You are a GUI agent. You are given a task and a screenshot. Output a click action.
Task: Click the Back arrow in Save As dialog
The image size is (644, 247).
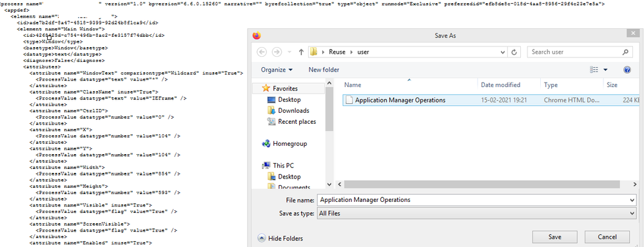(262, 52)
